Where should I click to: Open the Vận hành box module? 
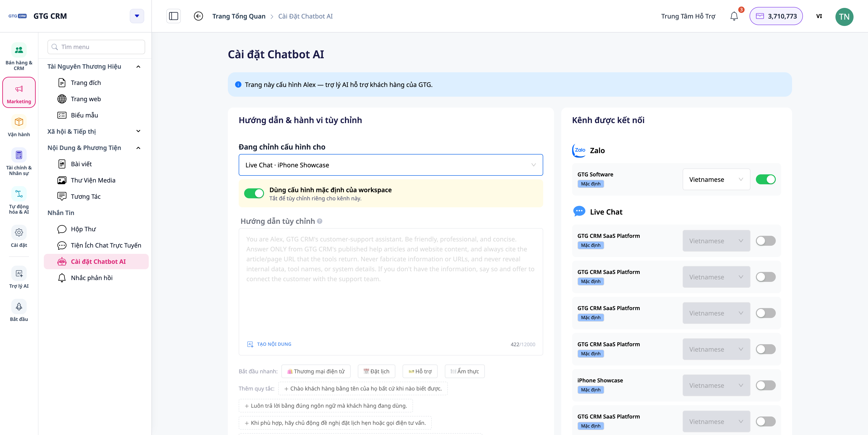[x=19, y=126]
